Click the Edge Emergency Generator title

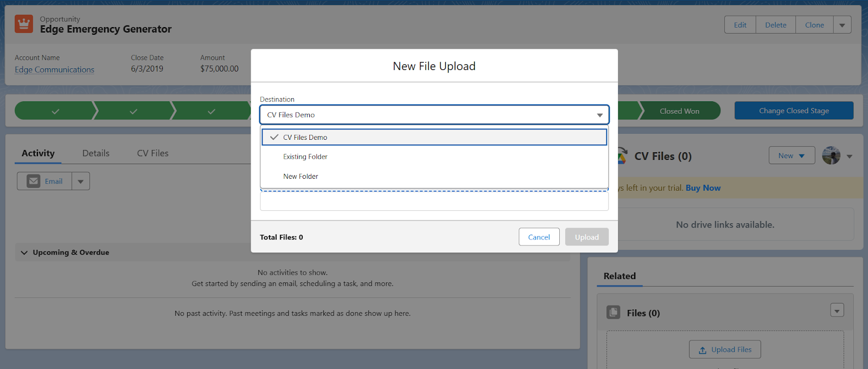point(106,29)
